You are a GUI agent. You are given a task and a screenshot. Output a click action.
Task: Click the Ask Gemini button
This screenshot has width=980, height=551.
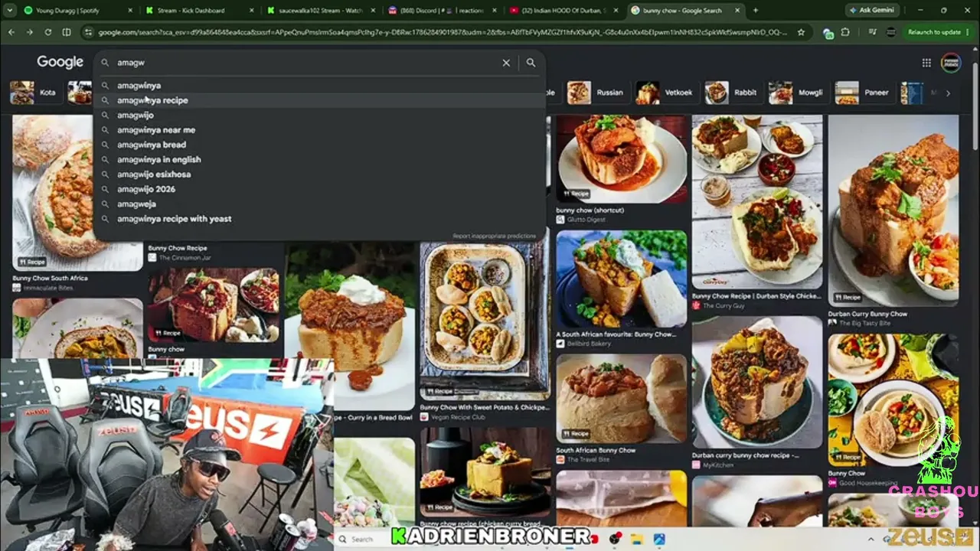[873, 11]
